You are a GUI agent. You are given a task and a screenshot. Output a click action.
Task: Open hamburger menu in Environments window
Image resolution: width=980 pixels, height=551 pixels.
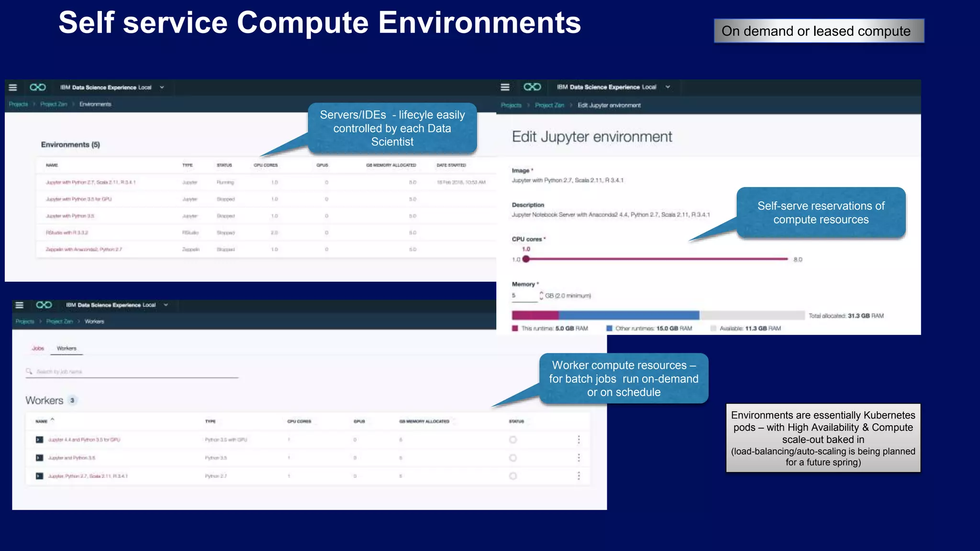tap(13, 88)
